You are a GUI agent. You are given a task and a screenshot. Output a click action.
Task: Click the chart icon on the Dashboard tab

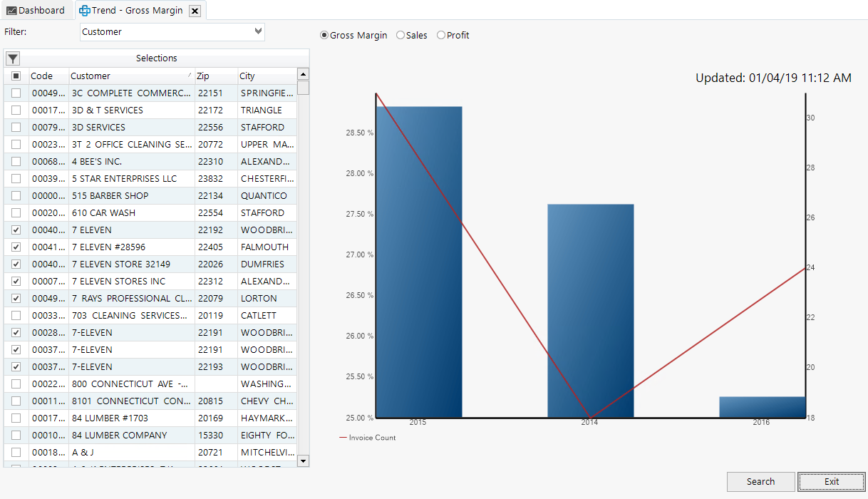[12, 10]
